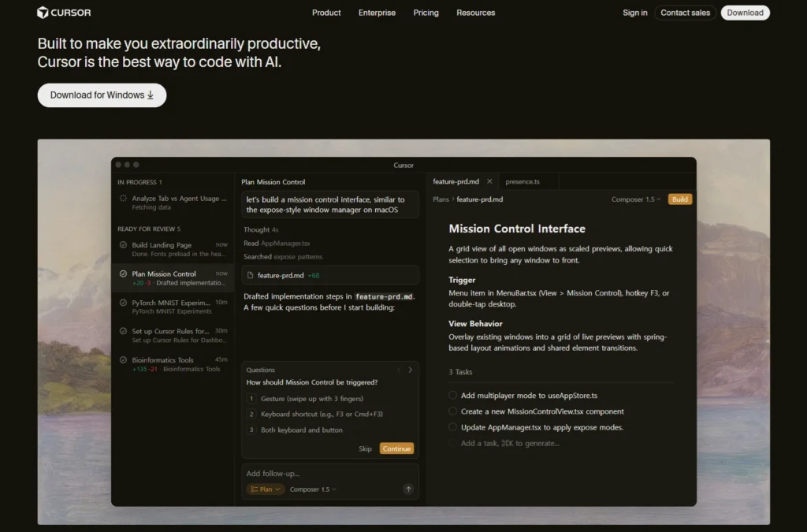Select Plan Mission Control in the sidebar

173,278
